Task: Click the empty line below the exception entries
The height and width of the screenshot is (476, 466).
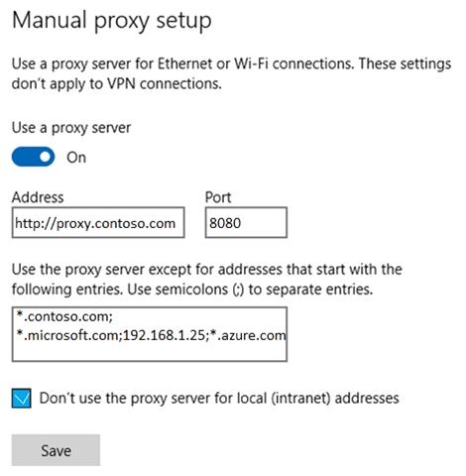Action: 150,352
